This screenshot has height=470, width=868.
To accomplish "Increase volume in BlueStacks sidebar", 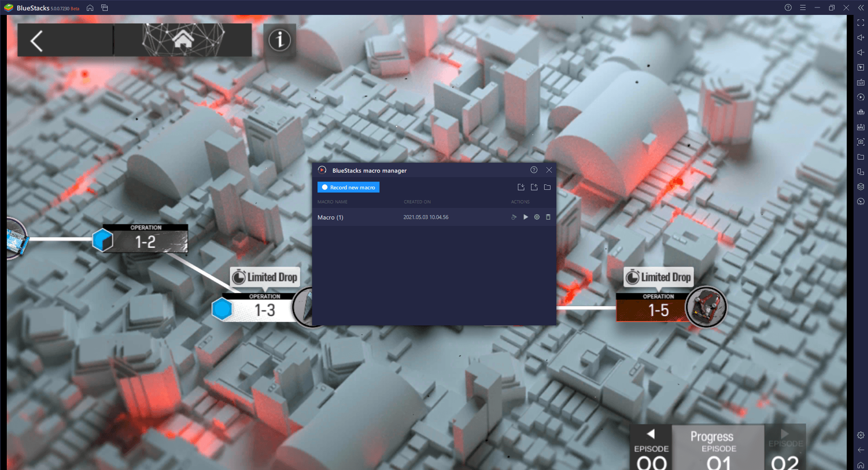I will (x=860, y=38).
